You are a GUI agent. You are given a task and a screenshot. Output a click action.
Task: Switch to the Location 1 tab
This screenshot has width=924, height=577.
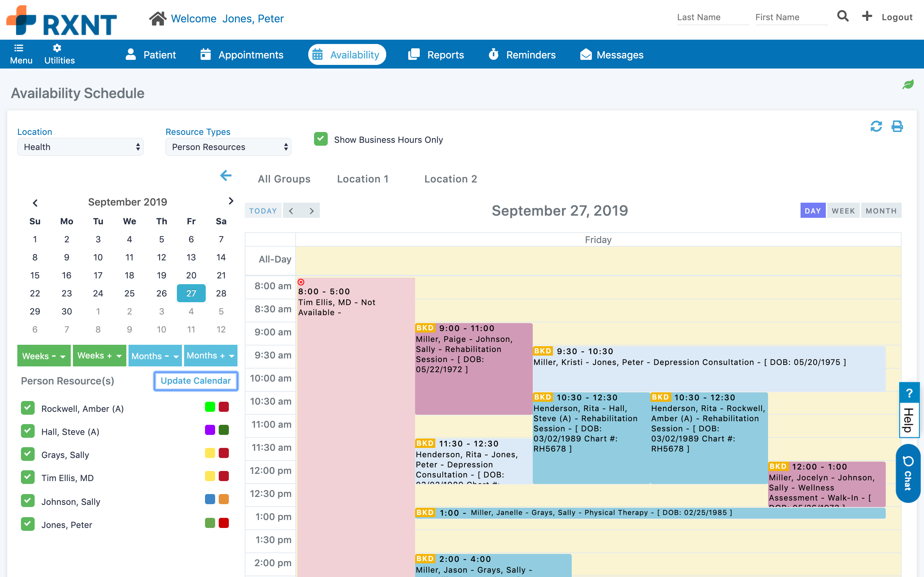[x=362, y=179]
